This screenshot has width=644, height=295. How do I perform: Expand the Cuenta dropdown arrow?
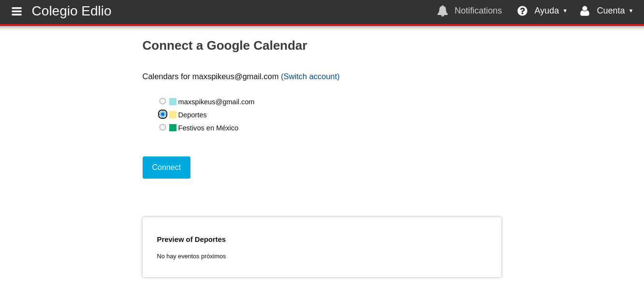[630, 11]
